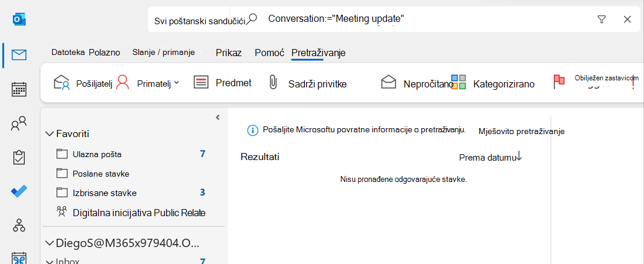Open the Pomoć tab
This screenshot has width=644, height=264.
click(x=269, y=53)
